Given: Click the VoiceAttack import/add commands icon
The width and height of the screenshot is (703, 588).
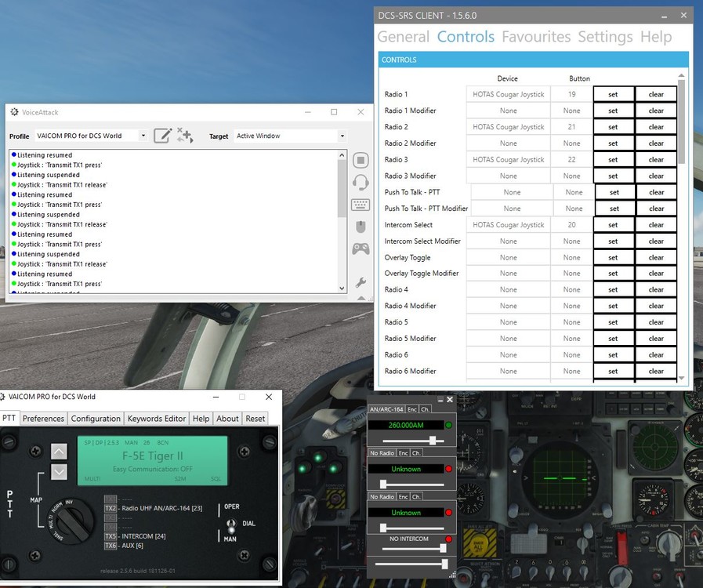Looking at the screenshot, I should point(185,135).
